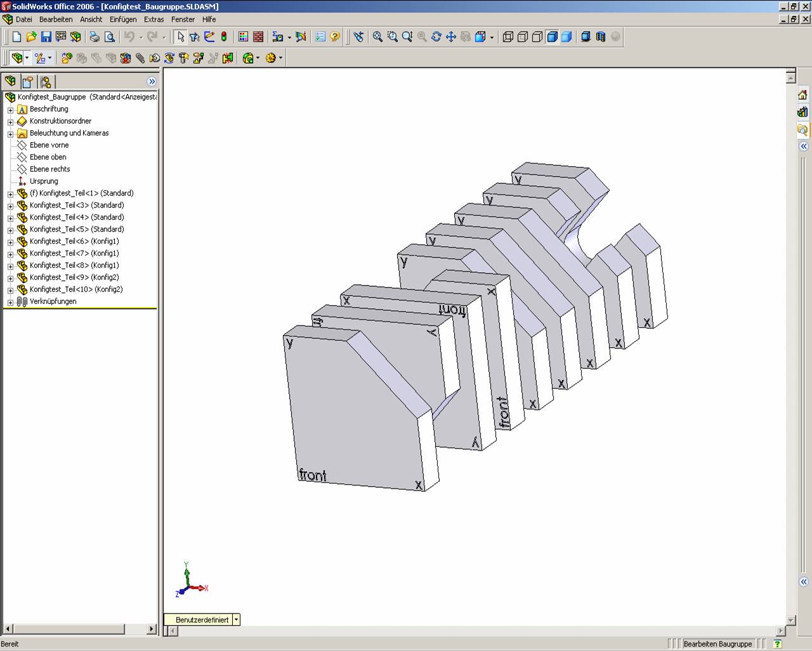Viewport: 812px width, 651px height.
Task: Select the arrow pointer tool
Action: click(x=181, y=37)
